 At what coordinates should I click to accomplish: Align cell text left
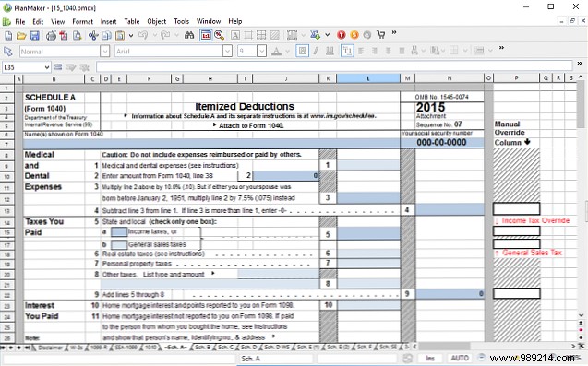[x=361, y=51]
